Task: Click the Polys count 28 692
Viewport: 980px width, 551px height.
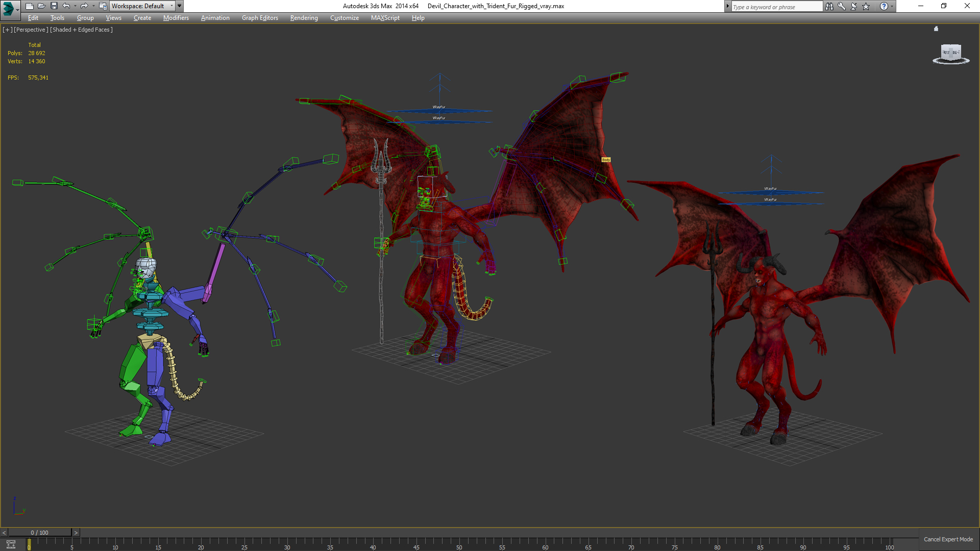Action: tap(37, 53)
